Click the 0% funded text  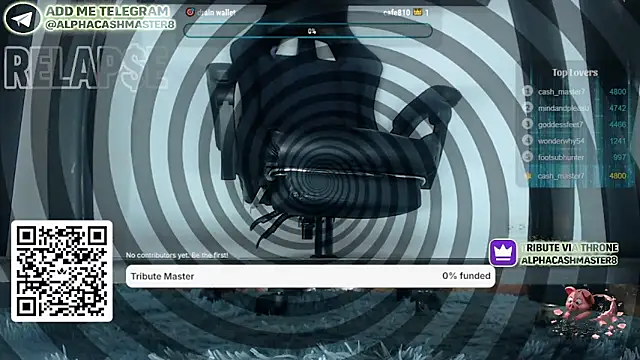click(466, 276)
